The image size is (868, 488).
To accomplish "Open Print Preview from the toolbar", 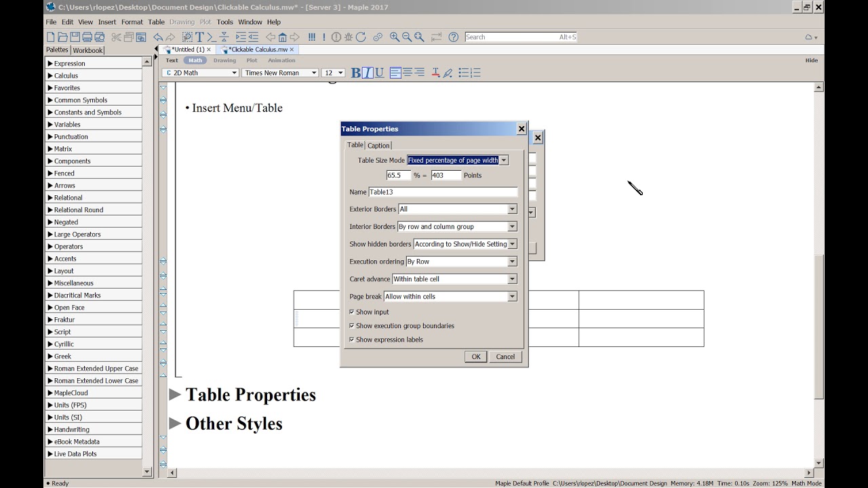I will [99, 37].
